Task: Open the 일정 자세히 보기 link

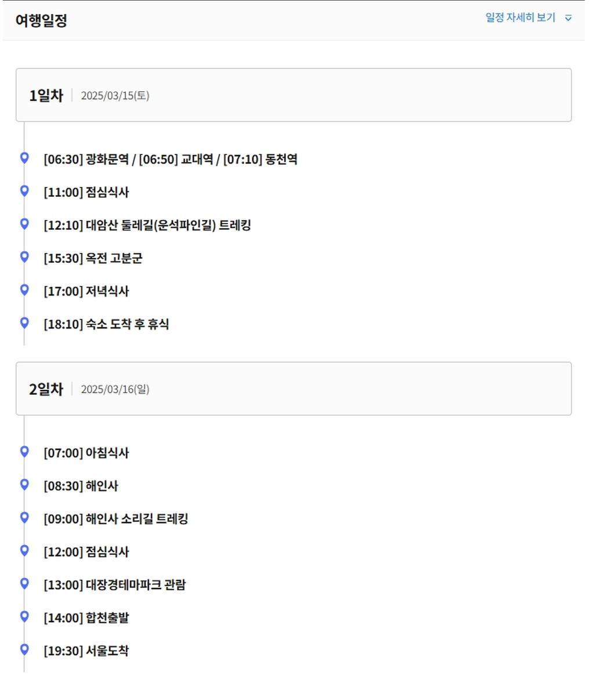Action: 520,17
